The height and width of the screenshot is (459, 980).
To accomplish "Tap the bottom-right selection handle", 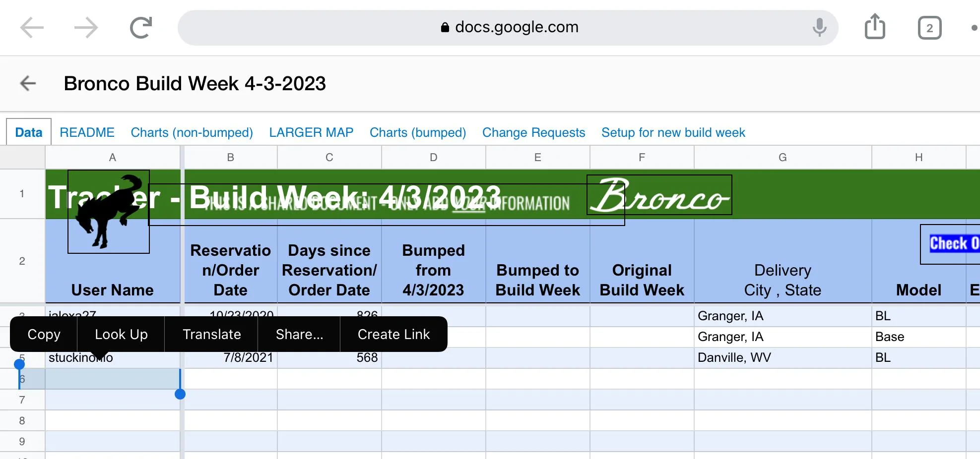I will pyautogui.click(x=180, y=394).
